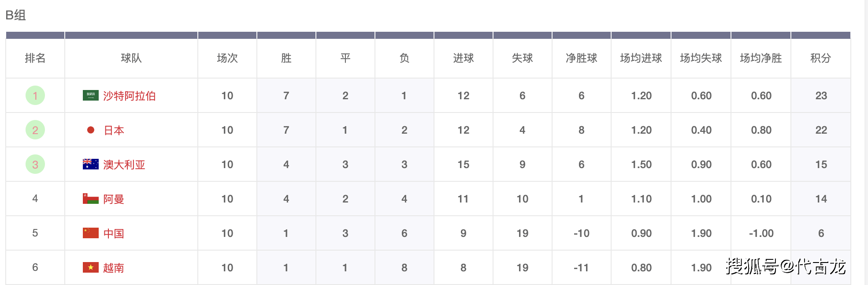Click the Oman flag icon
The image size is (868, 285).
pyautogui.click(x=91, y=199)
